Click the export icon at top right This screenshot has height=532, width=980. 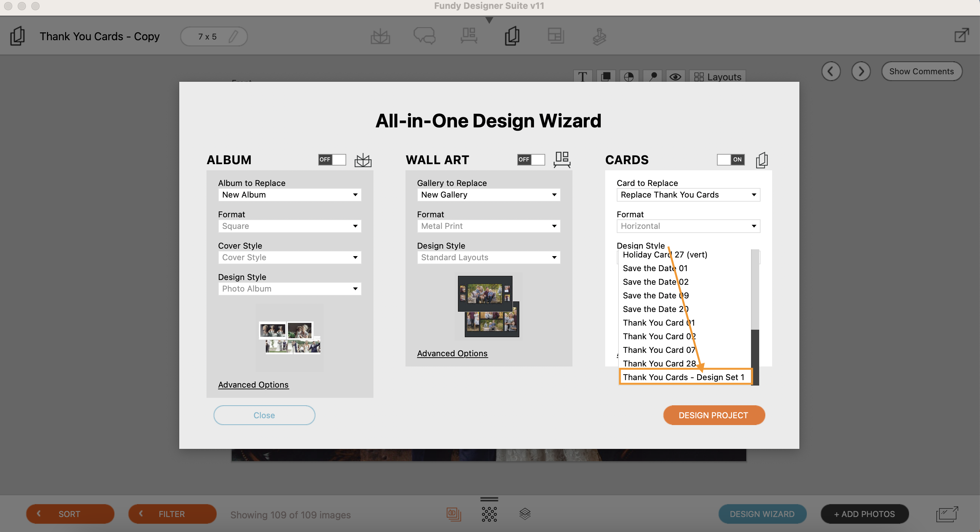961,35
